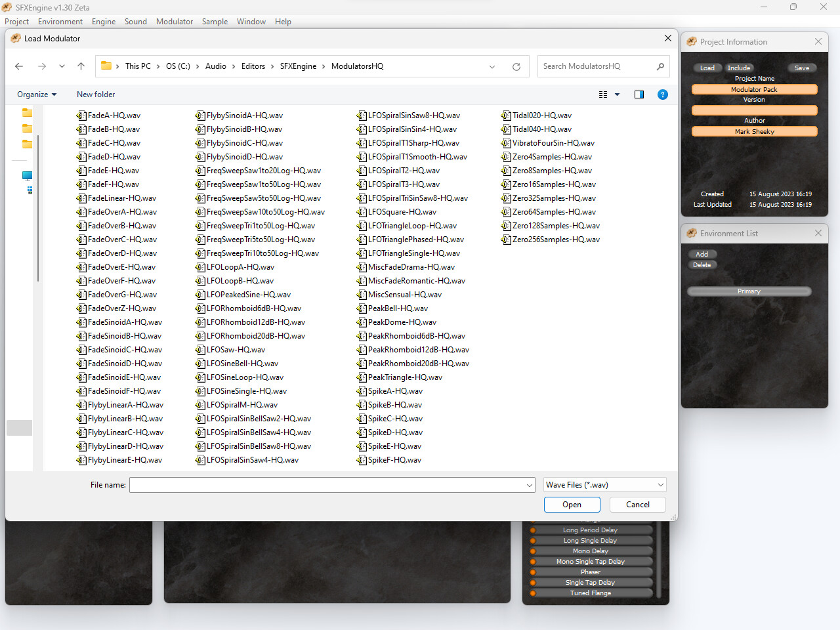Viewport: 840px width, 630px height.
Task: Click the search magnifier icon in Search ModulatorsHQ
Action: coord(660,66)
